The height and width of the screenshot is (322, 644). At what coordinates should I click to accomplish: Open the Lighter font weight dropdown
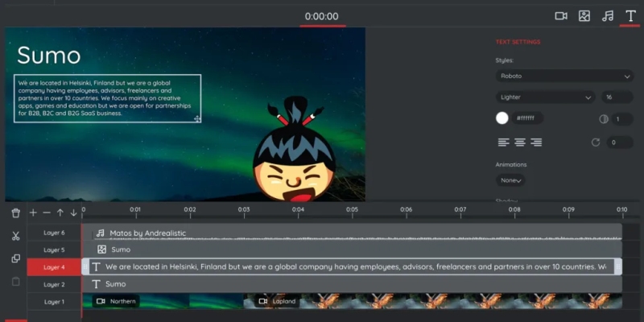pyautogui.click(x=546, y=97)
